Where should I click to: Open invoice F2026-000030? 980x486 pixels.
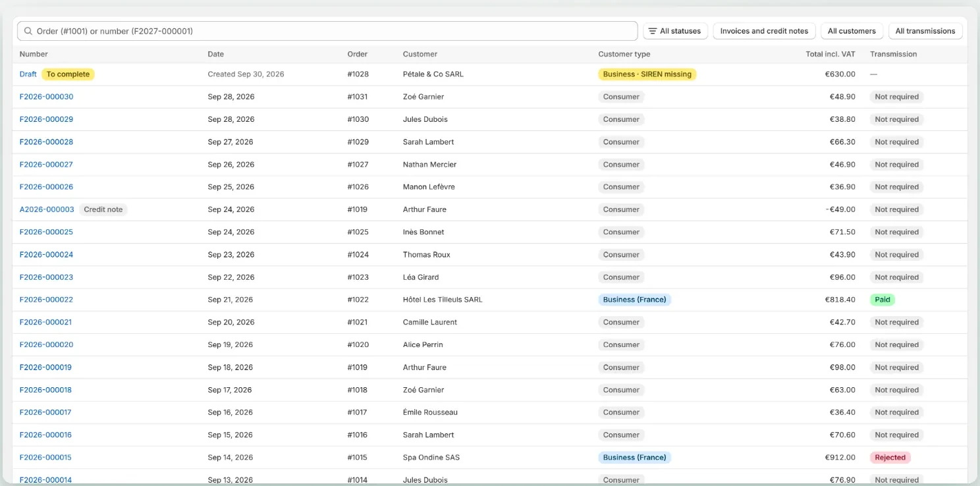coord(46,97)
